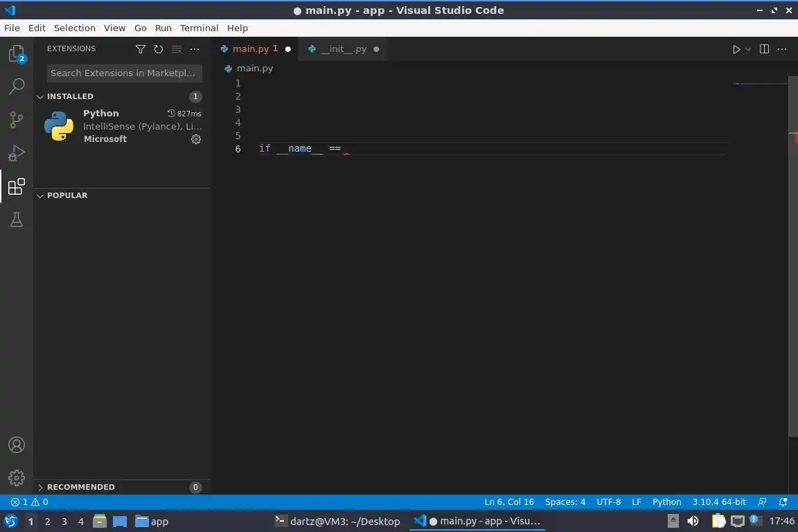Open the Terminal menu
Screen dimensions: 798x532
pos(199,28)
